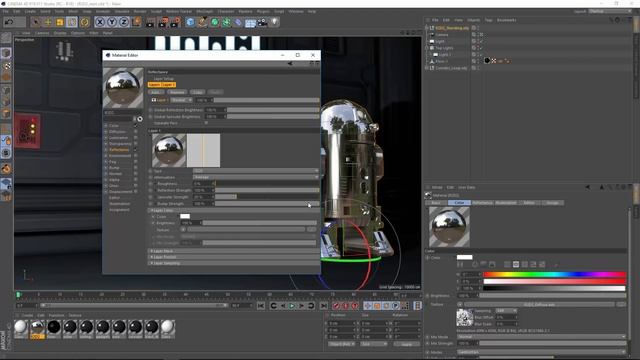The width and height of the screenshot is (640, 360).
Task: Open the Help menu
Action: tap(312, 11)
